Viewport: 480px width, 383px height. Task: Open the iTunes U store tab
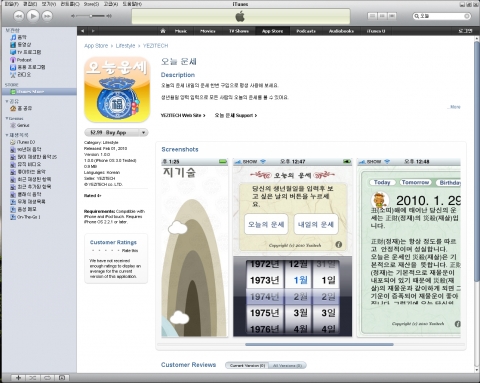(376, 31)
